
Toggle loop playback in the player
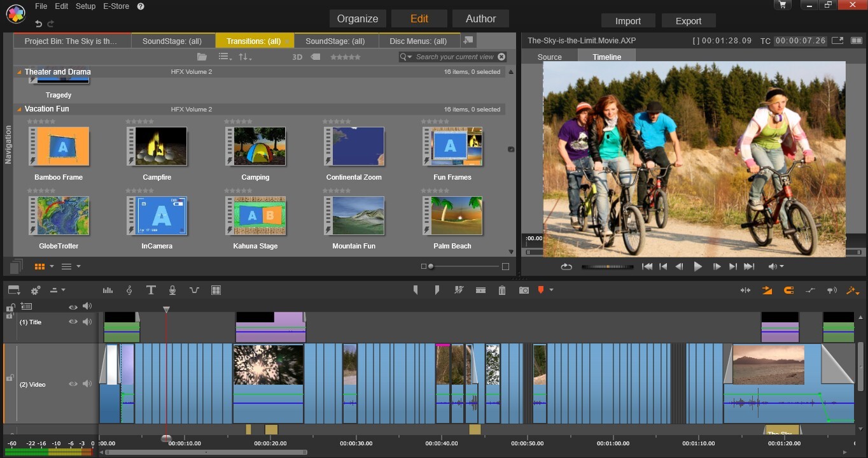(x=566, y=267)
